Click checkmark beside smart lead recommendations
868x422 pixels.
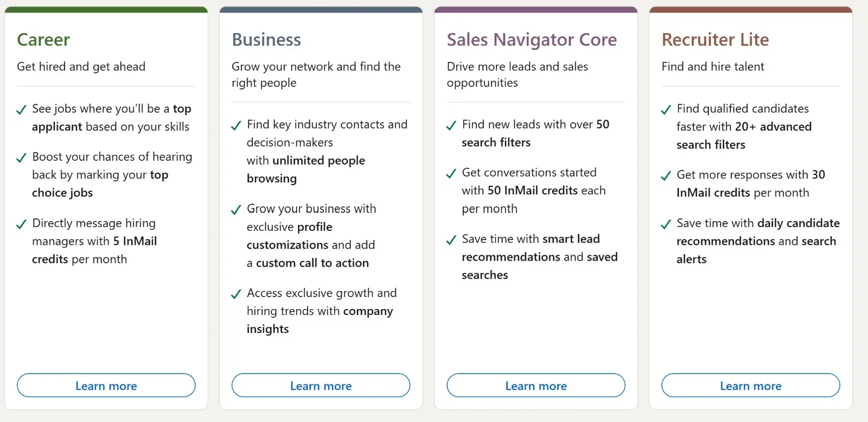click(451, 240)
